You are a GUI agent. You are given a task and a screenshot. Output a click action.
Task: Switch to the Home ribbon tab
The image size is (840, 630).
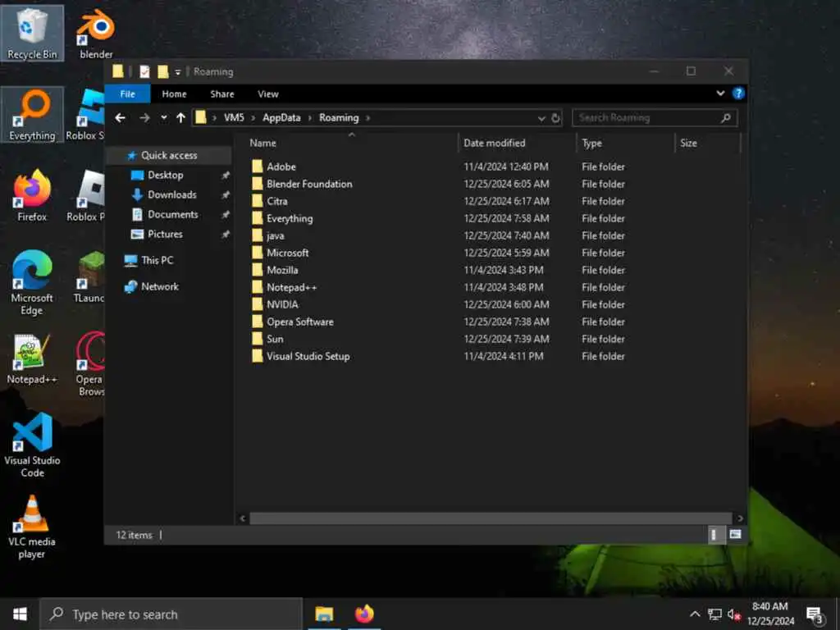tap(174, 94)
